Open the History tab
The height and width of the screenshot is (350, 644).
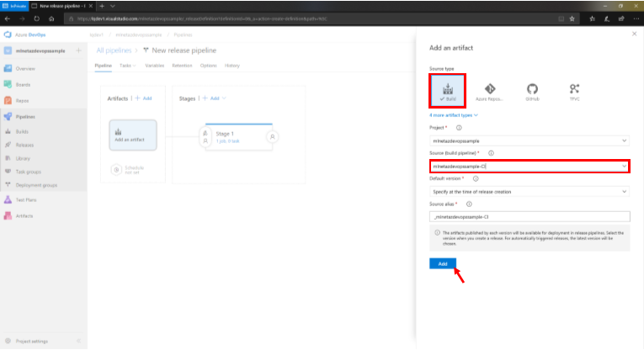[x=232, y=65]
